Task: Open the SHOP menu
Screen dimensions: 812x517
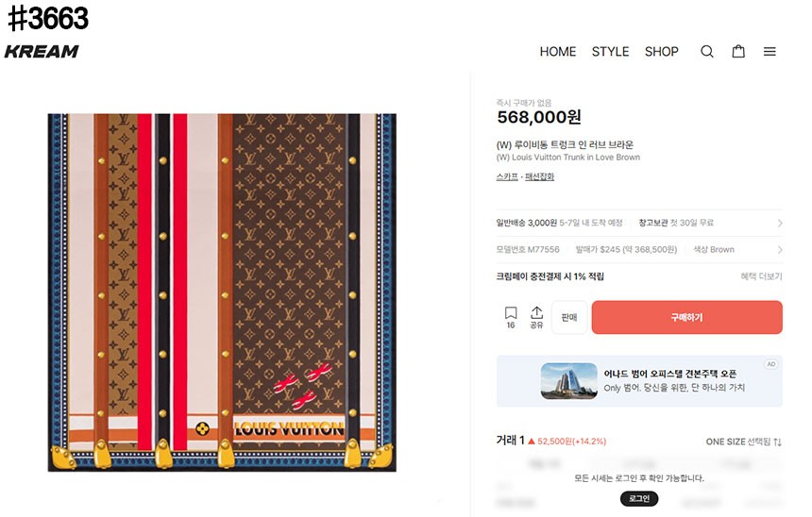Action: coord(661,52)
